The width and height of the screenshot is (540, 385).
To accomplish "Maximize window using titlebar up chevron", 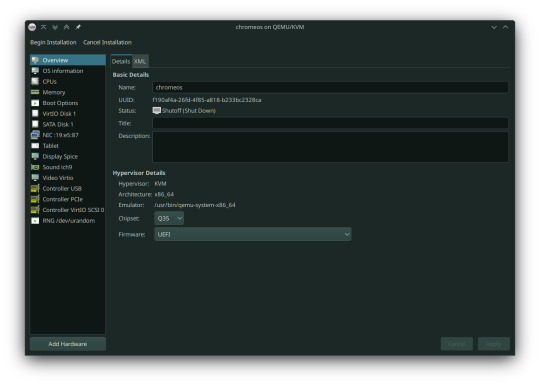I will [x=505, y=27].
